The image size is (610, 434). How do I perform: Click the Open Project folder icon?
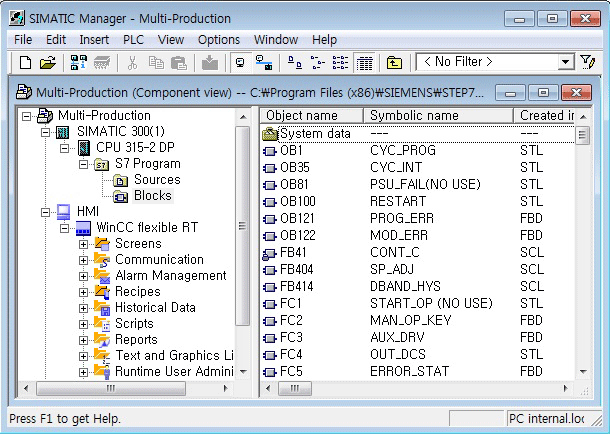click(x=48, y=62)
